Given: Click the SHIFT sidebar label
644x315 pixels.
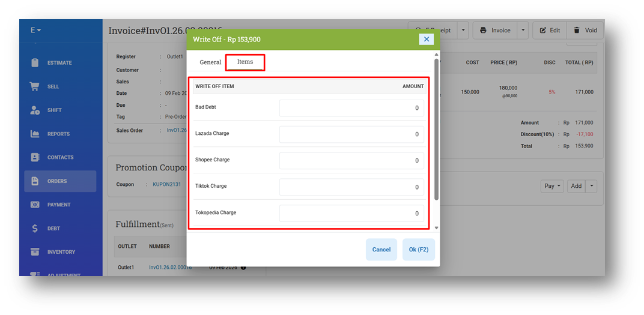Looking at the screenshot, I should point(54,110).
